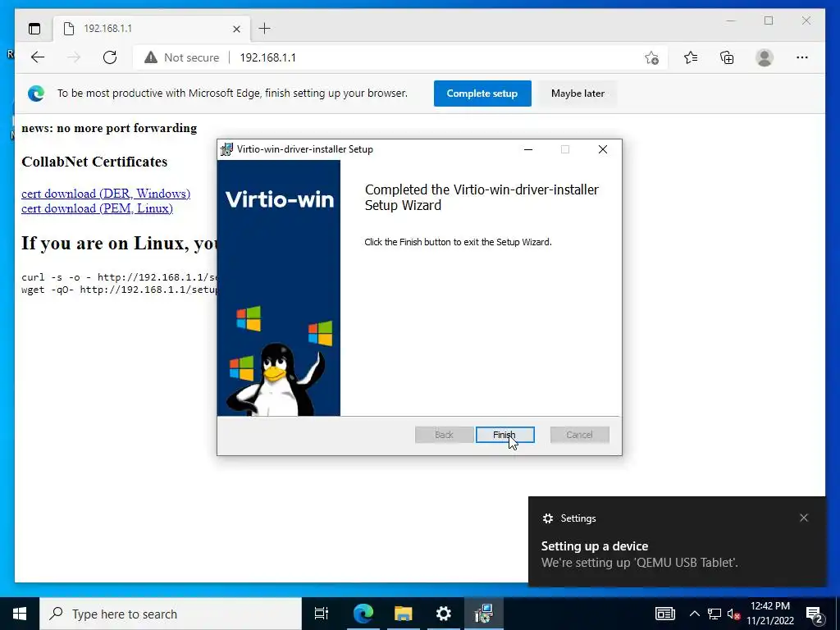The height and width of the screenshot is (630, 840).
Task: Open the Edge profile avatar
Action: click(765, 57)
